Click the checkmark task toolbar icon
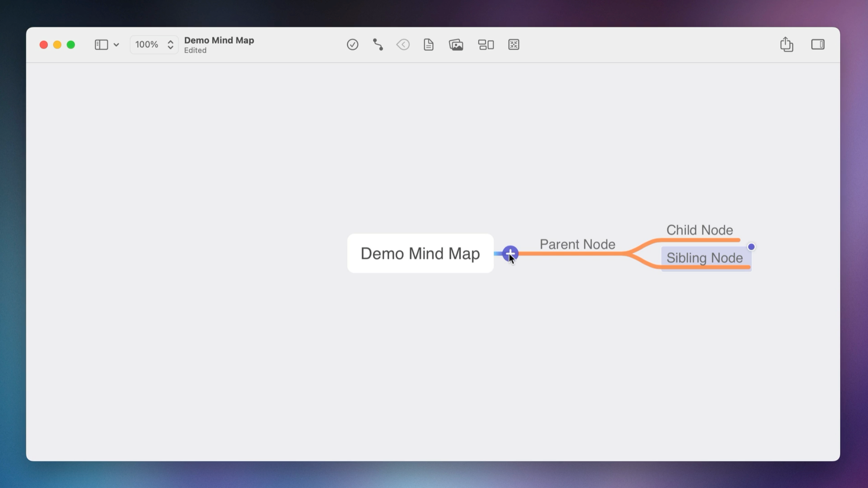Viewport: 868px width, 488px height. click(x=352, y=44)
